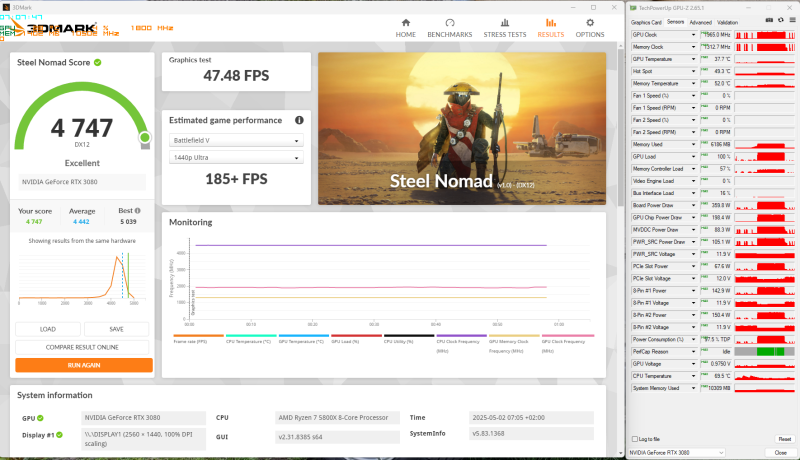The height and width of the screenshot is (460, 800).
Task: Click COMPARE RESULT ONLINE
Action: coord(82,347)
